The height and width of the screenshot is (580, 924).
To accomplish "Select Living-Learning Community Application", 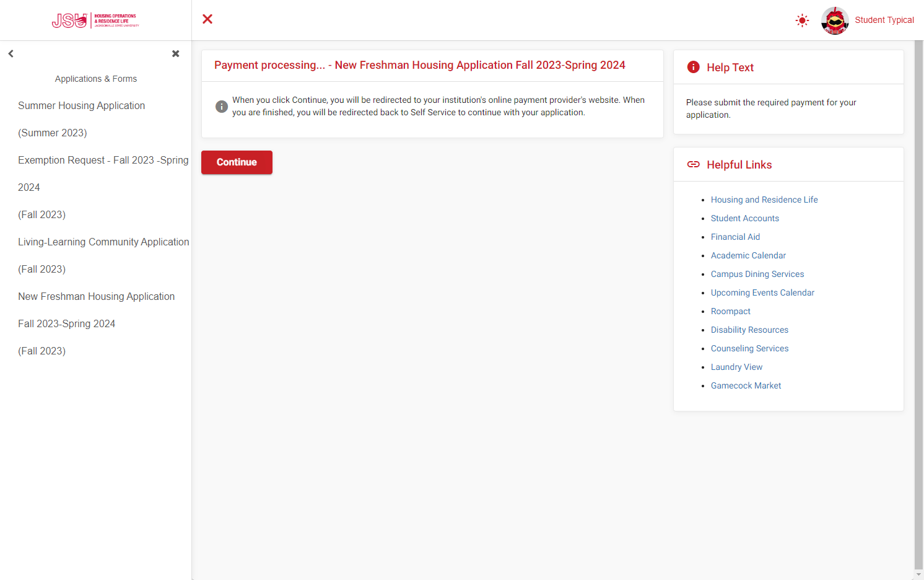I will [103, 255].
